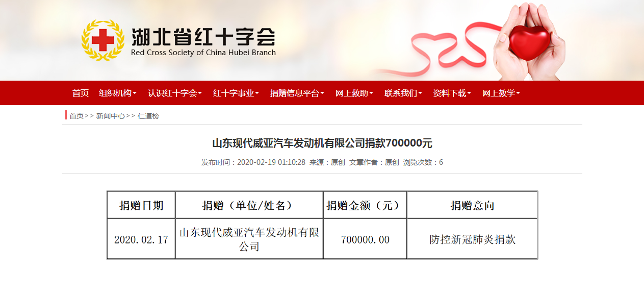Expand the 资料下载 dropdown menu
This screenshot has height=293, width=644.
point(452,93)
